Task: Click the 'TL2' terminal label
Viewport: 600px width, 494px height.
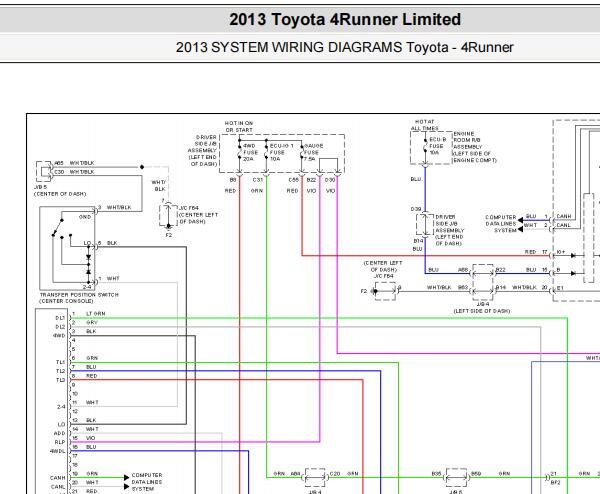Action: coord(60,371)
